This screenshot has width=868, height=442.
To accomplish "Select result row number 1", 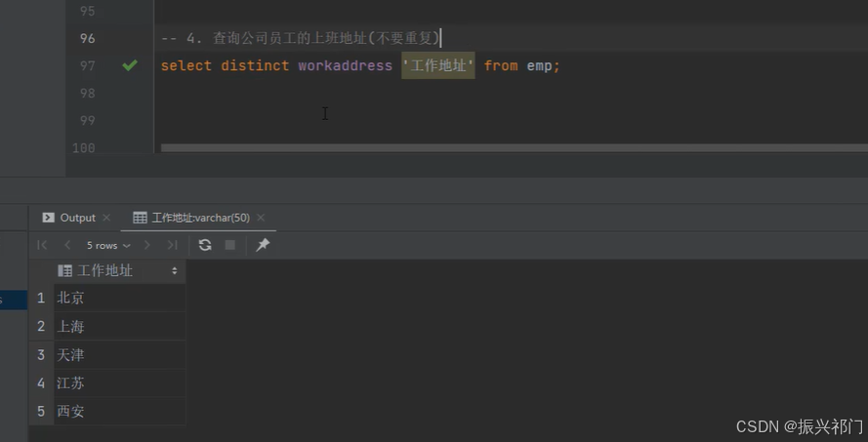I will click(x=41, y=299).
